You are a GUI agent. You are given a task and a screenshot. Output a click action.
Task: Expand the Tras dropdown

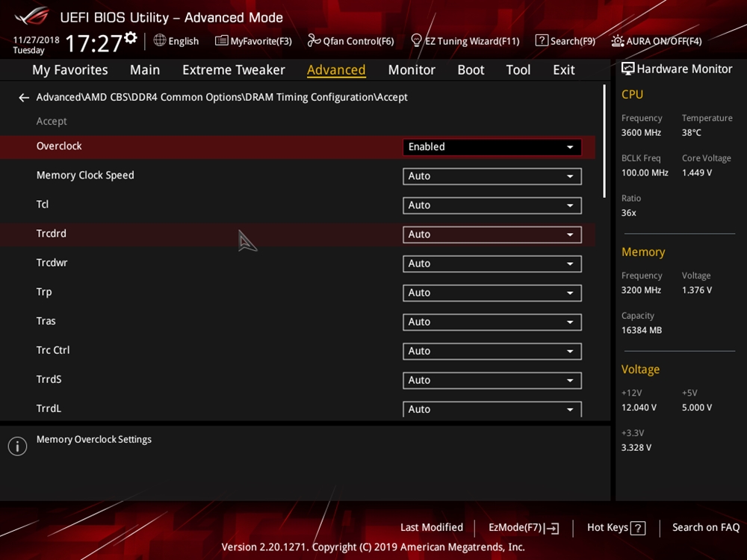tap(492, 322)
